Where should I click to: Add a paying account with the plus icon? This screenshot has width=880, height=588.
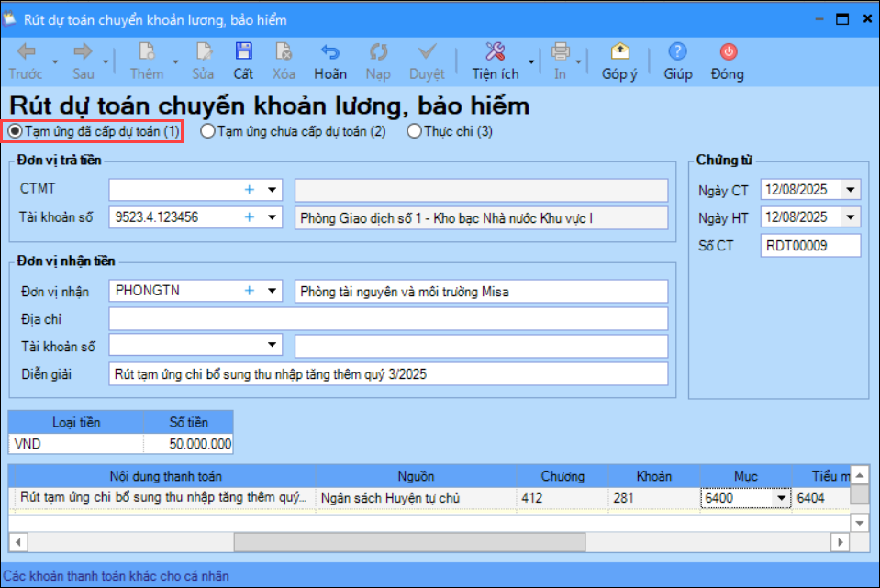click(250, 217)
